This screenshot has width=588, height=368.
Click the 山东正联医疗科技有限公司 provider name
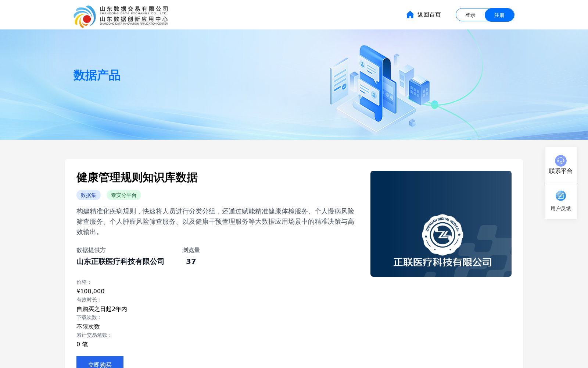(120, 262)
